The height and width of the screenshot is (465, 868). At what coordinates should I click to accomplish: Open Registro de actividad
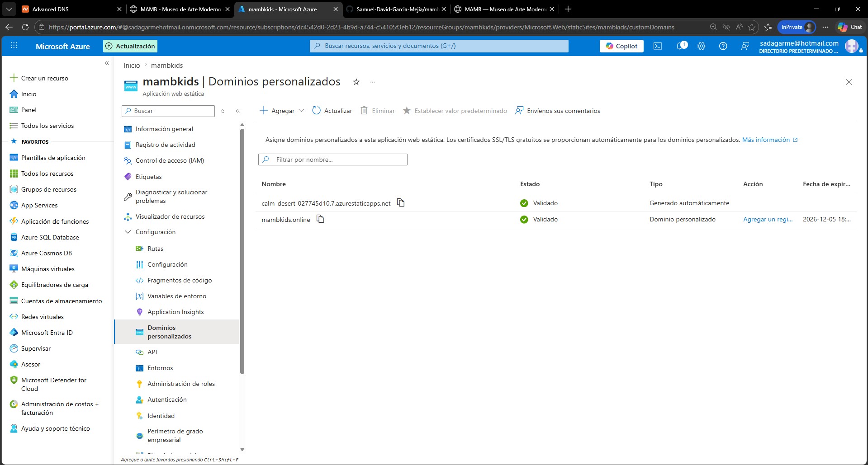click(x=166, y=145)
